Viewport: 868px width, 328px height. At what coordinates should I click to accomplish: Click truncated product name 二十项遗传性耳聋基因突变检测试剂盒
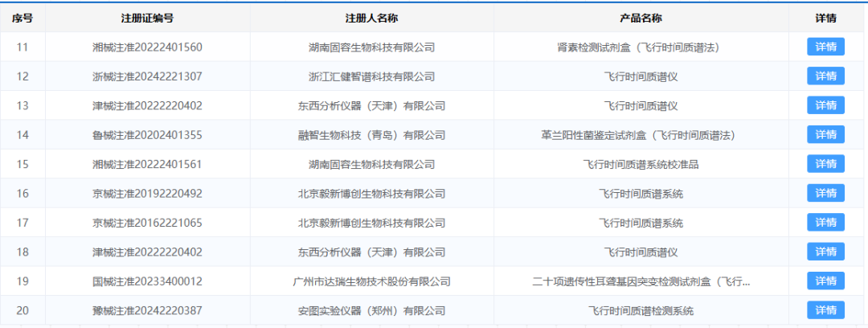(x=641, y=281)
